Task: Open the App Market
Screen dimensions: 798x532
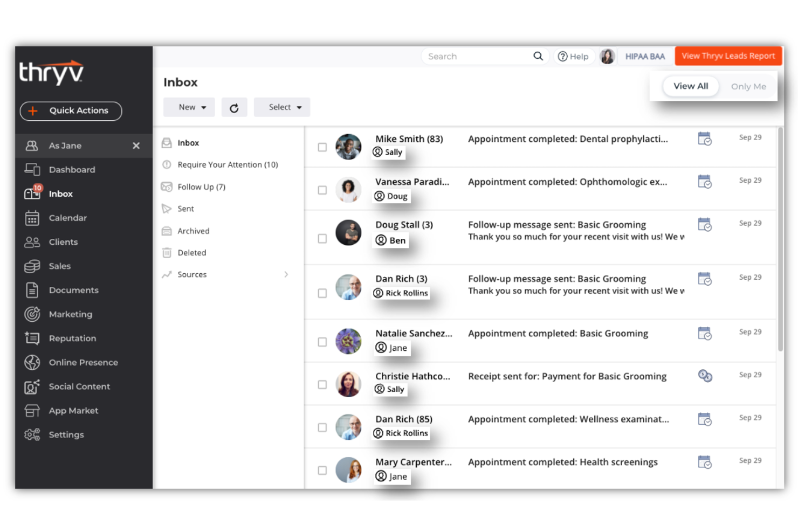Action: [73, 411]
